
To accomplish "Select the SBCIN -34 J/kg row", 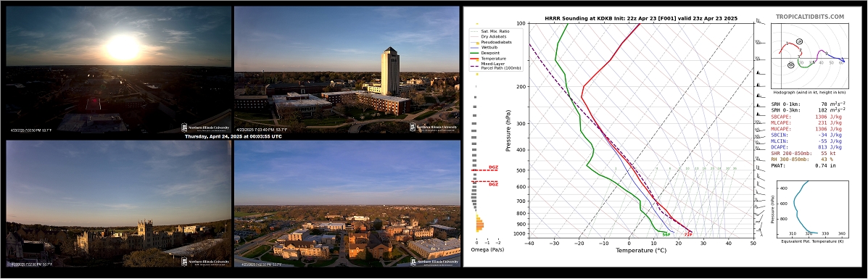I will tap(806, 135).
